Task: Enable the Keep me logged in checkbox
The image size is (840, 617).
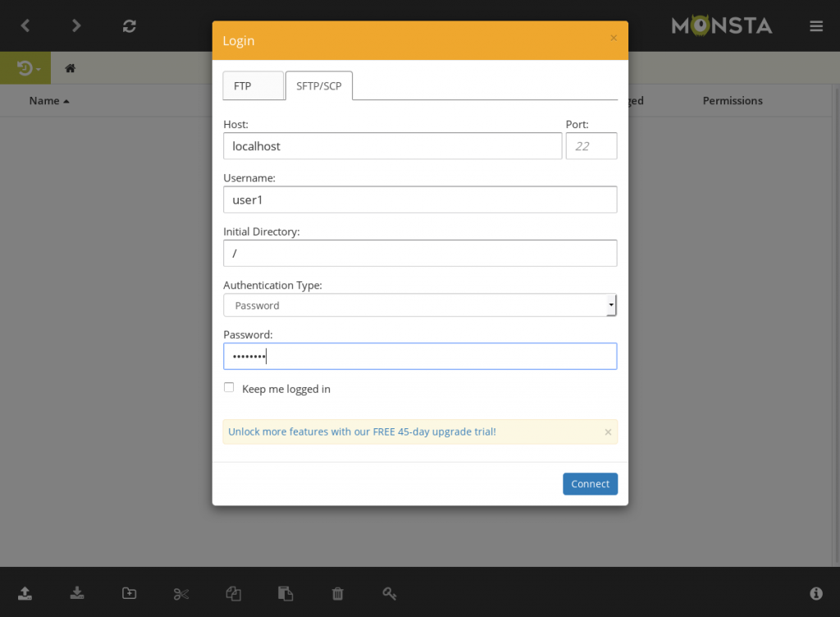Action: [x=230, y=388]
